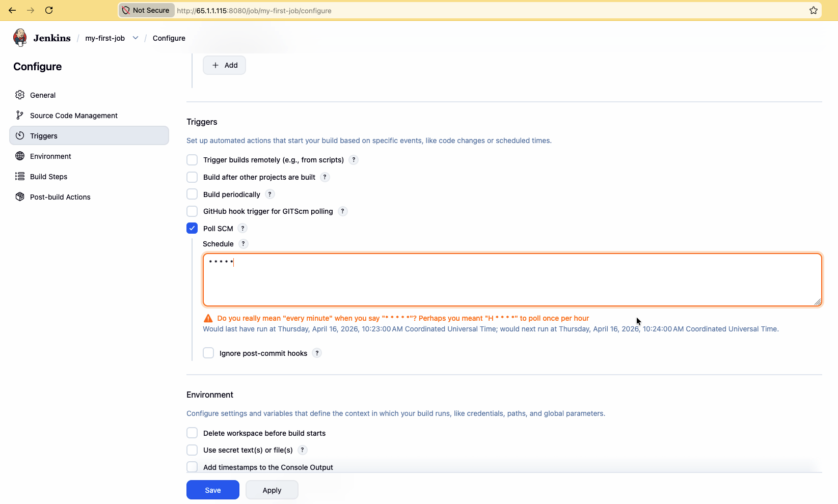Viewport: 838px width, 504px height.
Task: Enable GitHub hook trigger for GITScm polling
Action: pyautogui.click(x=192, y=211)
